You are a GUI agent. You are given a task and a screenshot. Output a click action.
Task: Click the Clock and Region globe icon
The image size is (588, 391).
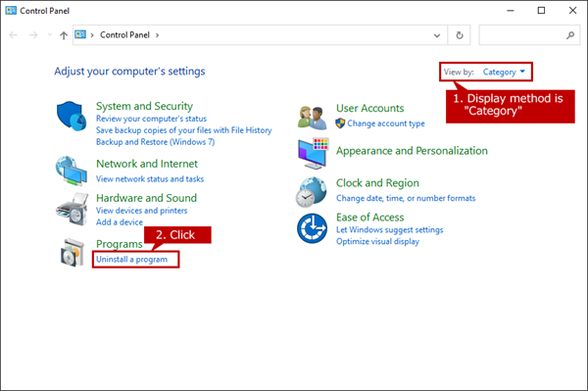click(312, 192)
